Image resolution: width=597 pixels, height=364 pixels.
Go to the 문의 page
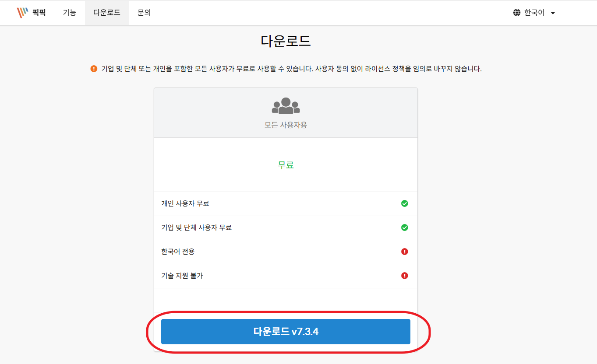pos(144,13)
